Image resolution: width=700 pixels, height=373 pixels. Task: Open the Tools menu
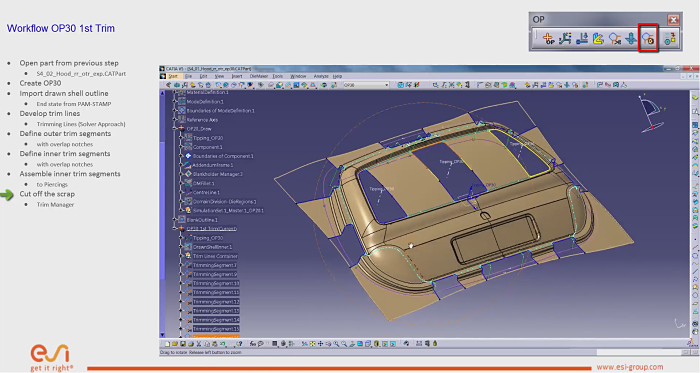pos(277,76)
